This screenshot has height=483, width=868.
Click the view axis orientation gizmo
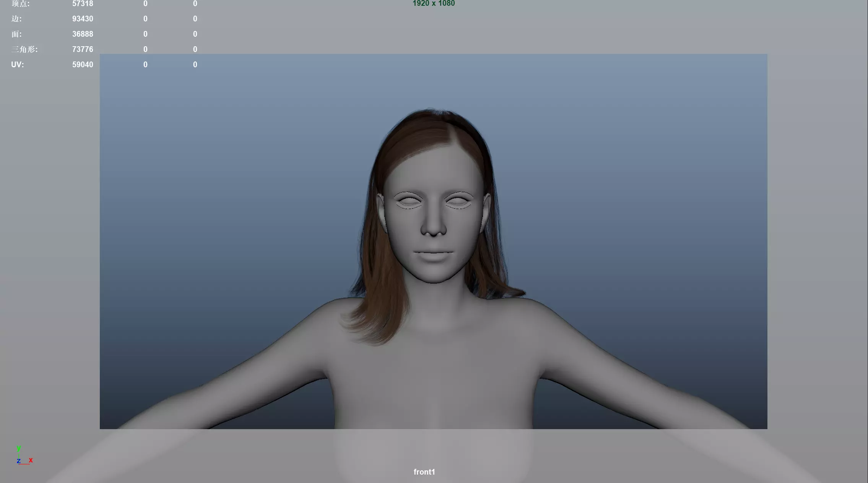(24, 455)
